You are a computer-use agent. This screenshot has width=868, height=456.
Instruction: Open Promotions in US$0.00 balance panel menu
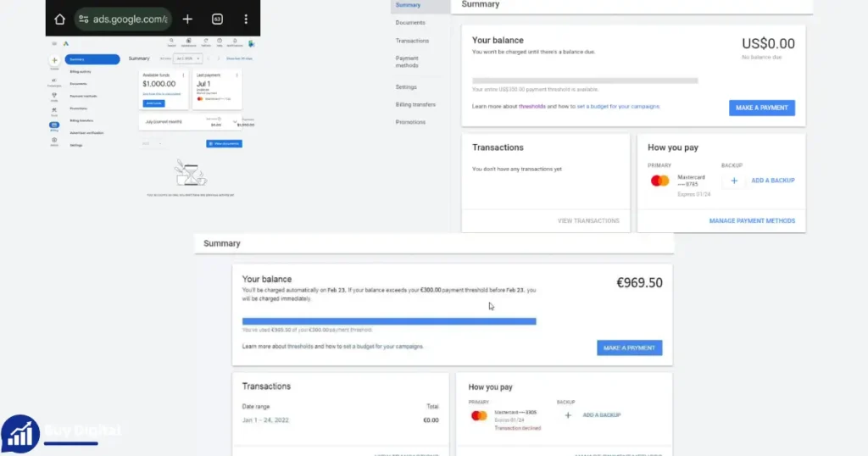click(410, 122)
